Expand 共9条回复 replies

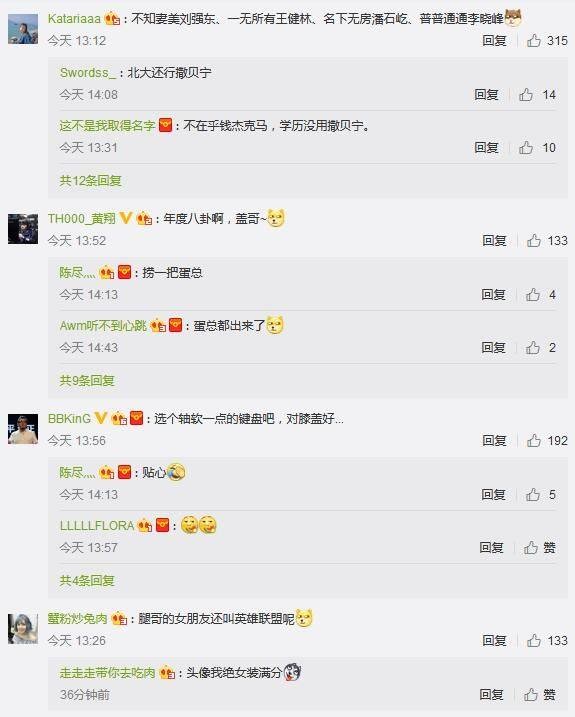[87, 380]
